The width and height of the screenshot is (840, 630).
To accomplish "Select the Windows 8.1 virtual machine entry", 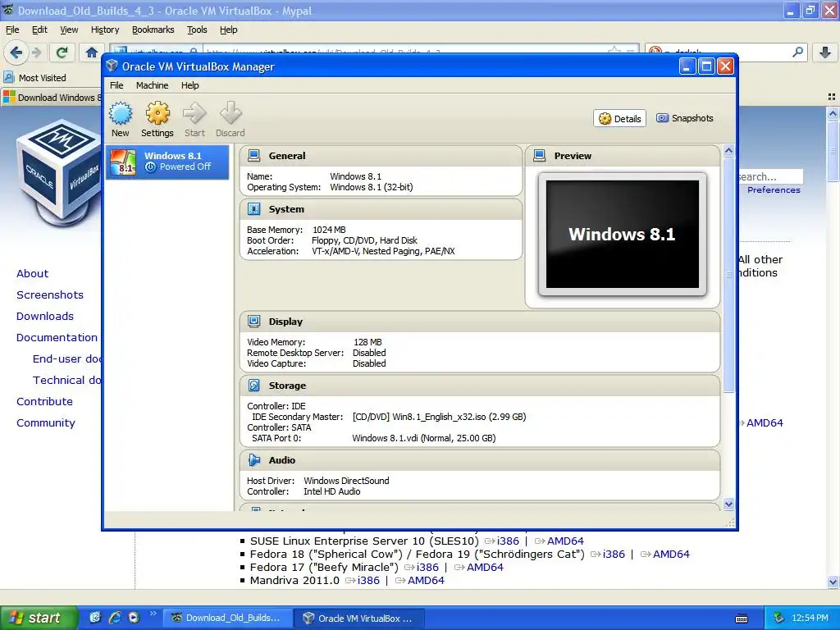I will pos(167,162).
